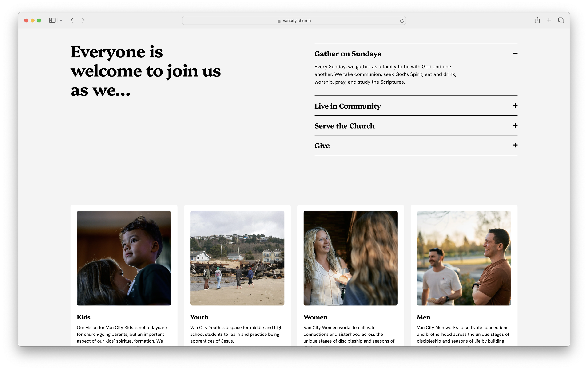Go back to the previous page

(x=72, y=20)
